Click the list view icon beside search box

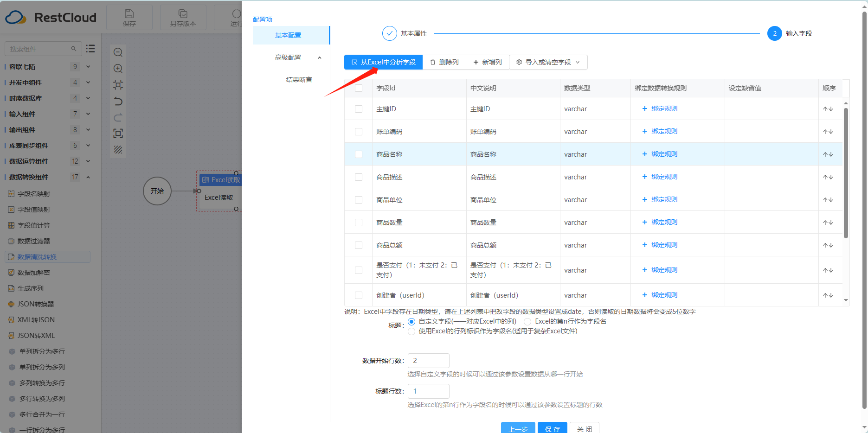[90, 49]
